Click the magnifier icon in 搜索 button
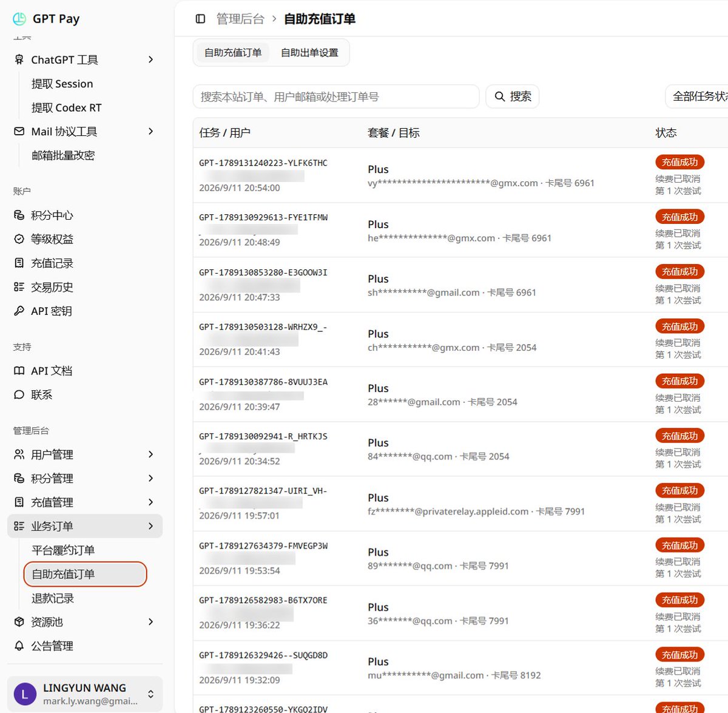Viewport: 728px width, 713px height. click(x=500, y=96)
